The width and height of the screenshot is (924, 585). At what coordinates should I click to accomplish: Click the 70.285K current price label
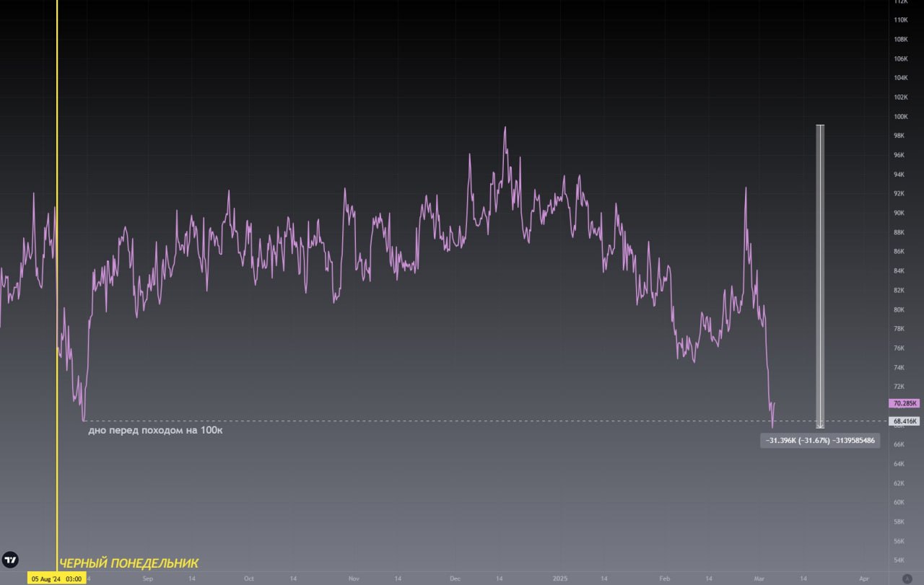(905, 403)
